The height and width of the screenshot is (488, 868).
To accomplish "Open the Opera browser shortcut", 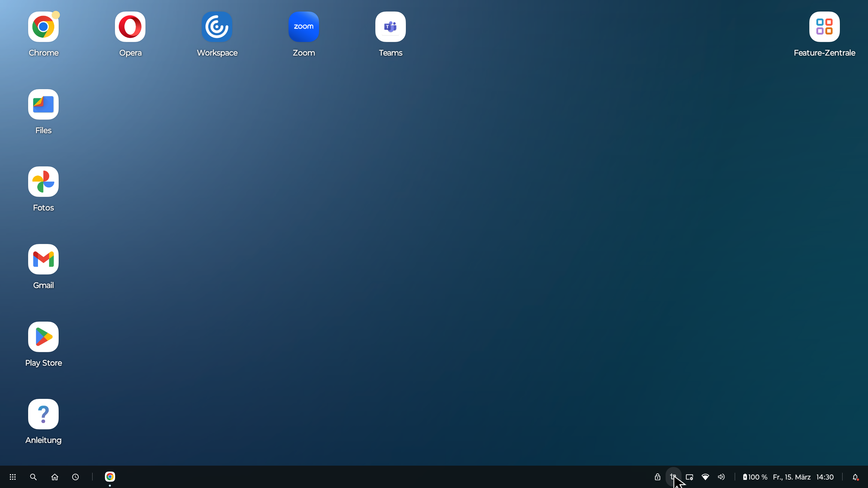I will (130, 27).
